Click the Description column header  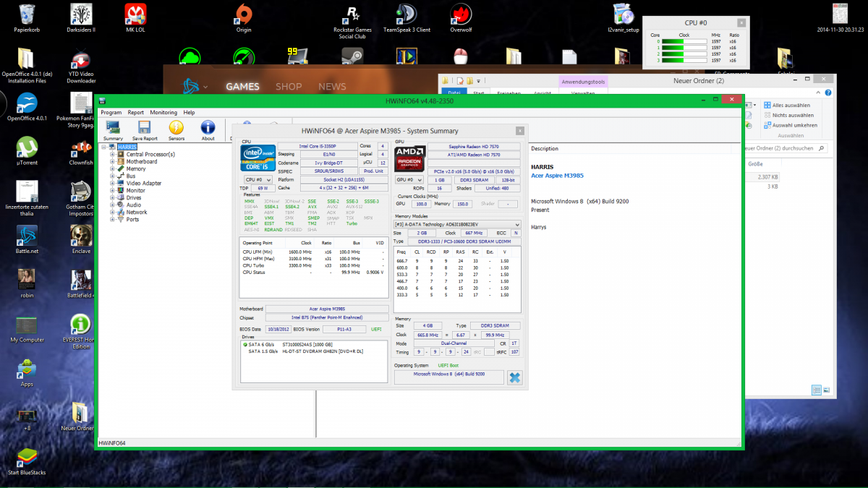pos(545,148)
